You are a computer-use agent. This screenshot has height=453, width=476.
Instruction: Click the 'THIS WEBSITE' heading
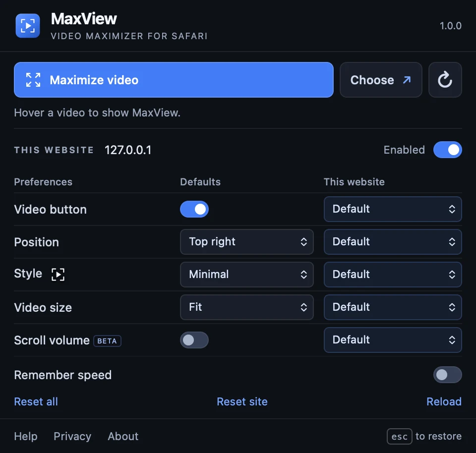point(54,150)
